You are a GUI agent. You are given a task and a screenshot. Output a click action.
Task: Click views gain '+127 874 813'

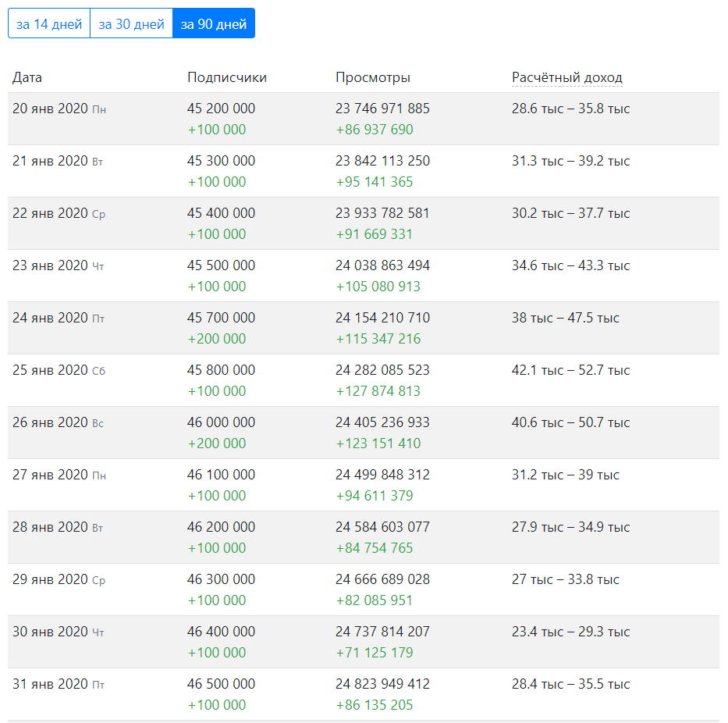click(x=378, y=391)
